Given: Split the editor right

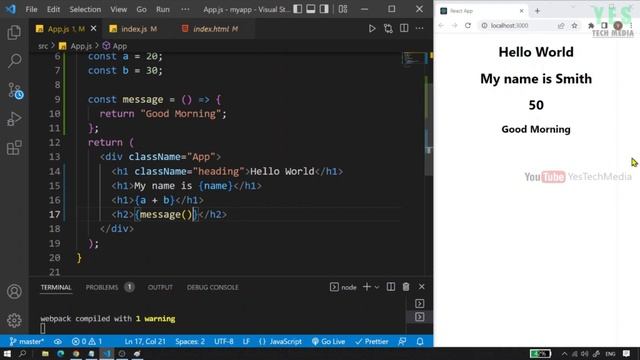Looking at the screenshot, I should coord(404,28).
